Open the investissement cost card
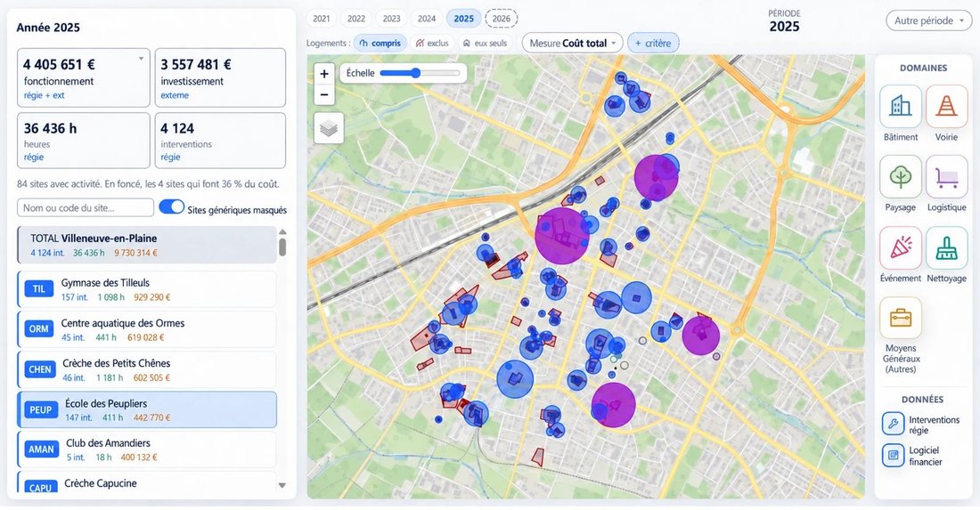Image resolution: width=980 pixels, height=510 pixels. click(x=220, y=77)
